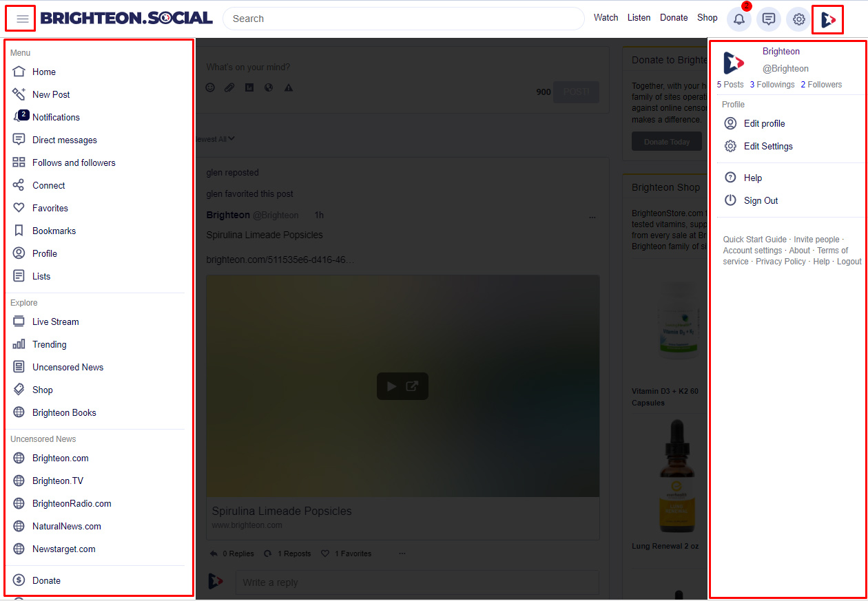Screen dimensions: 868x601
Task: Open Privacy Policy footer link
Action: (781, 262)
